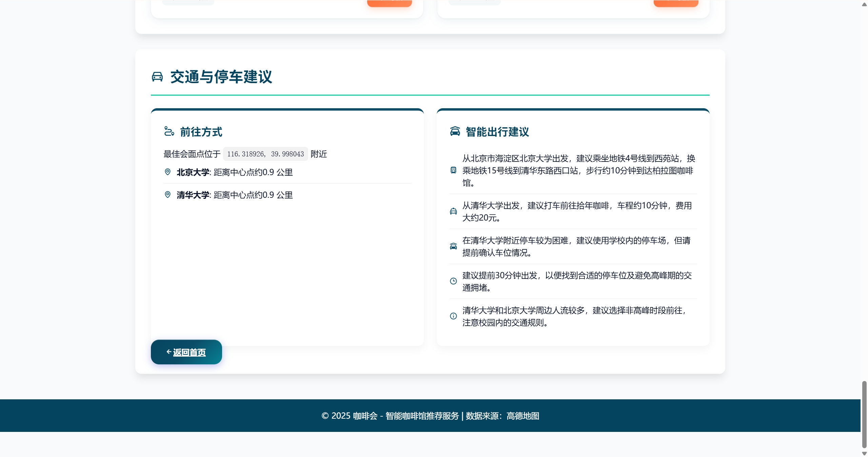Image resolution: width=868 pixels, height=457 pixels.
Task: Click the left arrow in the 返回首页 button
Action: tap(169, 352)
